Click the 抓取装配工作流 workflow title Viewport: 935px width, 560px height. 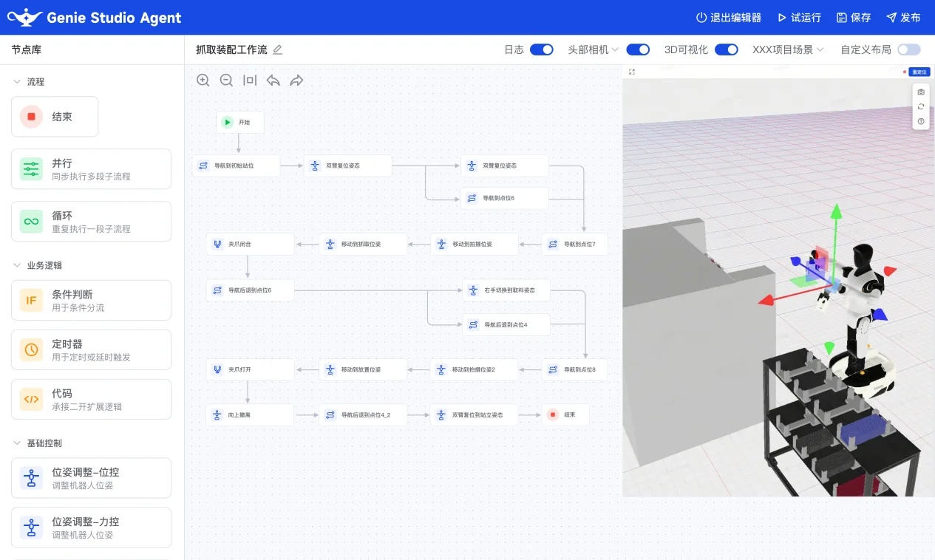[x=231, y=49]
